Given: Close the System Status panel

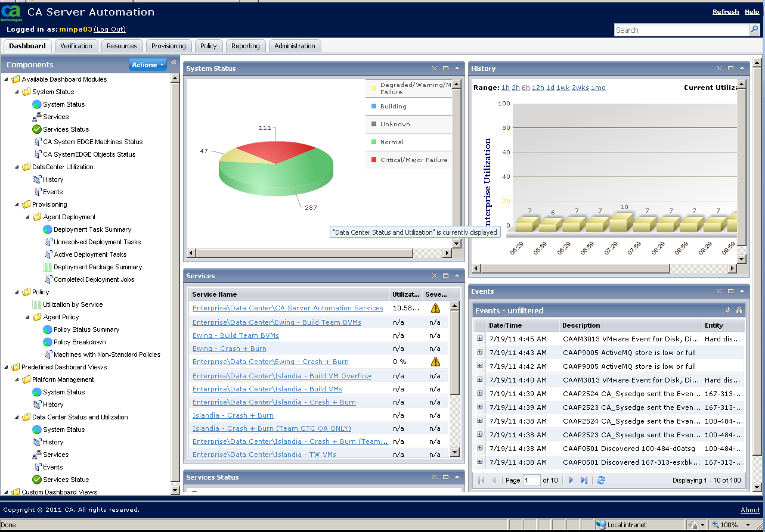Looking at the screenshot, I should pos(435,69).
